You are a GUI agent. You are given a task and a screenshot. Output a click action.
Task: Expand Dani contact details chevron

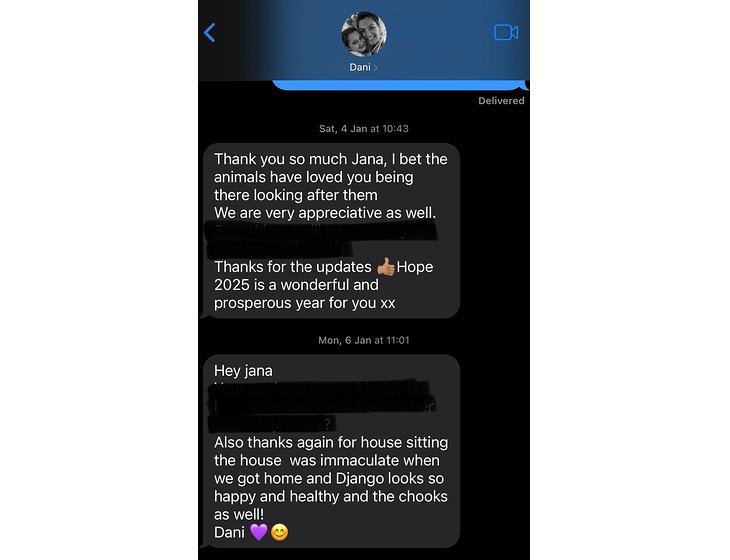375,67
